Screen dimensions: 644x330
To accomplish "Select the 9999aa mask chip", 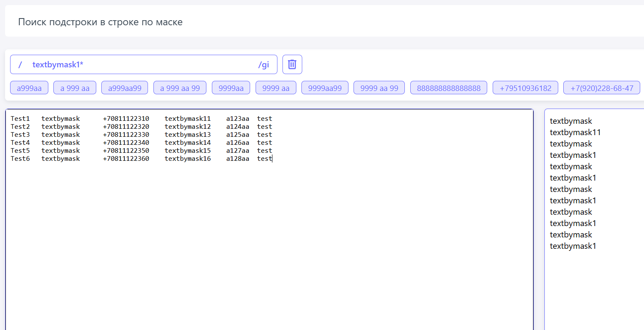I will click(231, 88).
